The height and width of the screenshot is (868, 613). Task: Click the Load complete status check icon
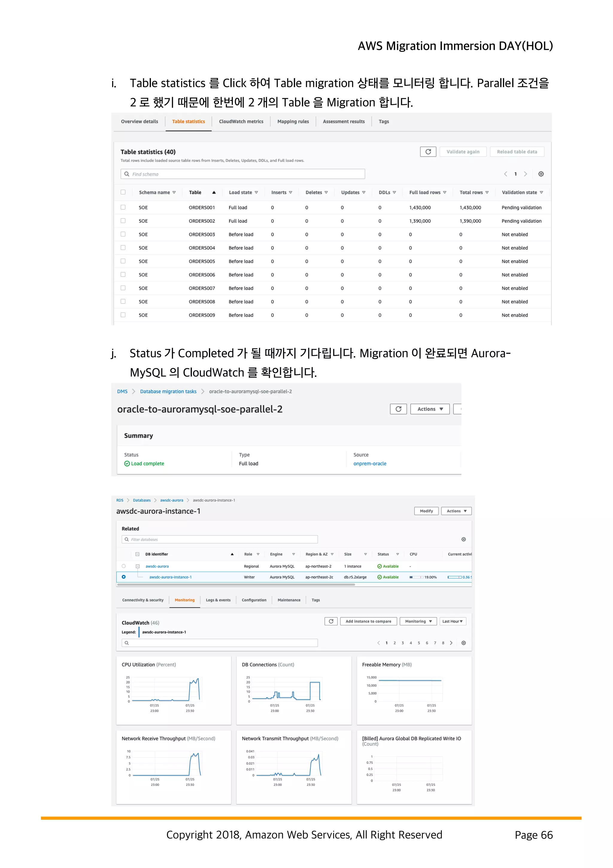point(127,463)
